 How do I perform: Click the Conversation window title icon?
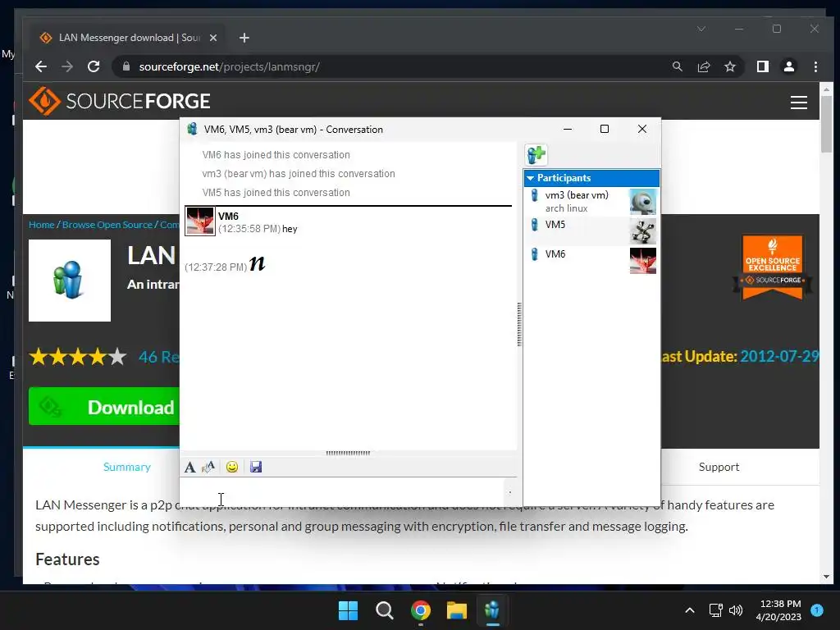(192, 129)
